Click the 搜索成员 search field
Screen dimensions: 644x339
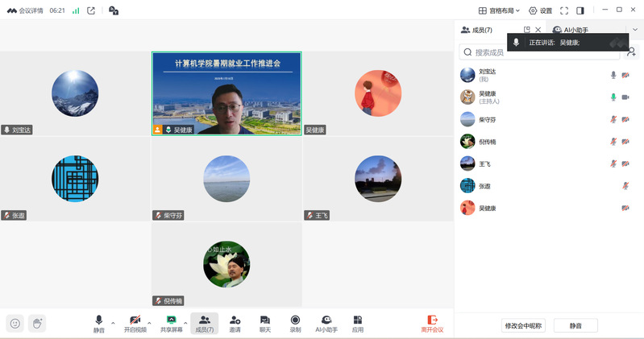[540, 52]
